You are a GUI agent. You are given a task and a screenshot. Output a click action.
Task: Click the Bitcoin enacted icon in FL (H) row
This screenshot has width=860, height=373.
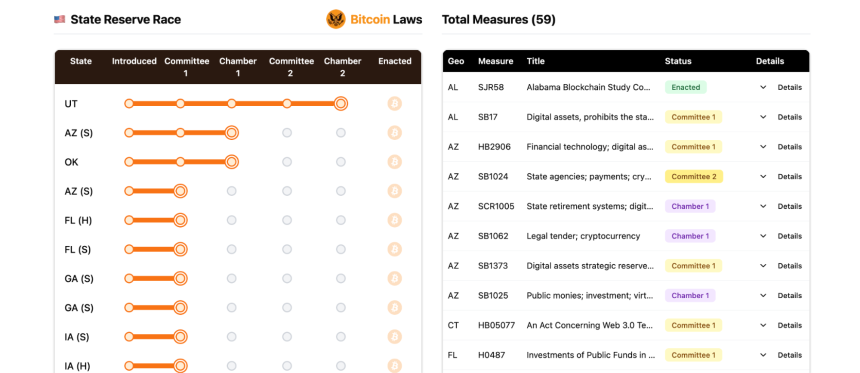pyautogui.click(x=395, y=220)
